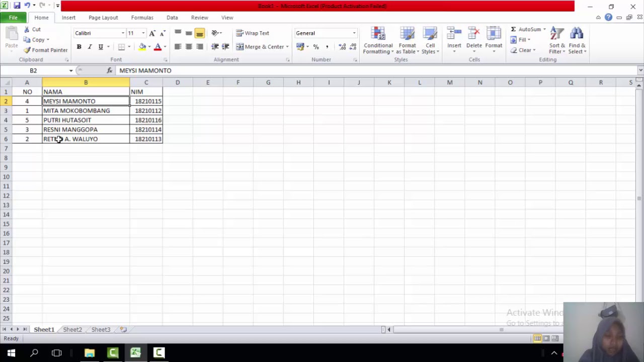644x362 pixels.
Task: Click the Fill Color bucket swatch
Action: click(142, 47)
